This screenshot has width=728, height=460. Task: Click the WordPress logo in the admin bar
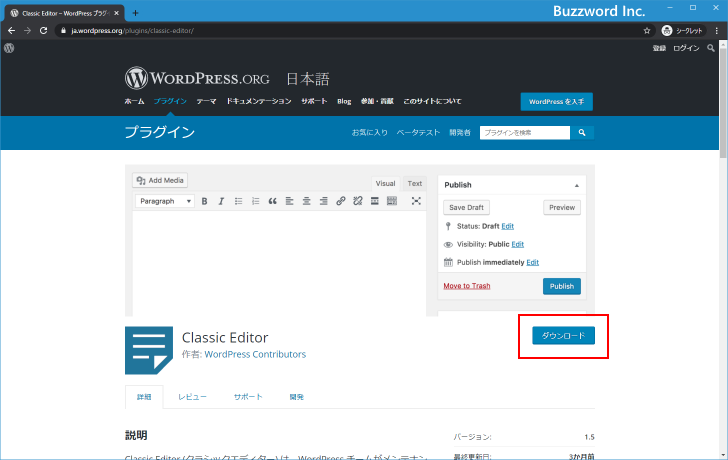pos(9,48)
